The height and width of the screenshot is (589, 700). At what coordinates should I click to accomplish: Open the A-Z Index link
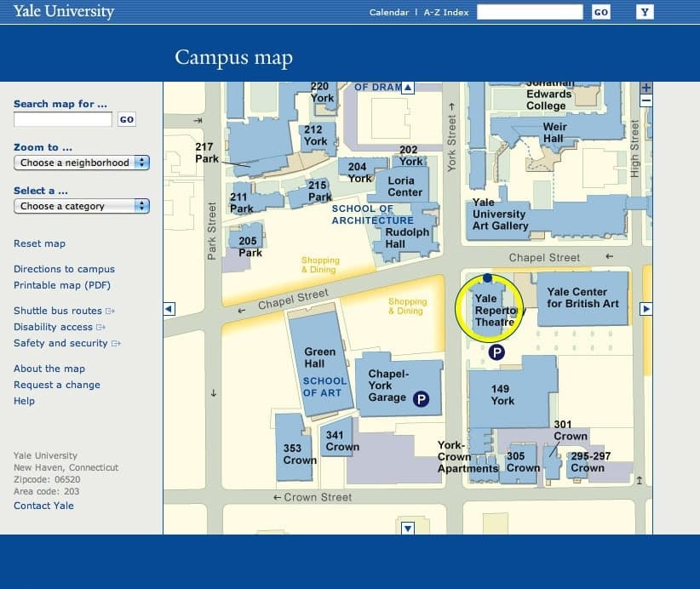446,13
